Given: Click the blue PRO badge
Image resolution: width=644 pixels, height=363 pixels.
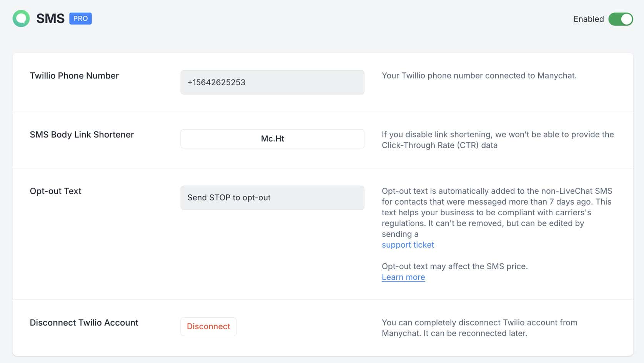Looking at the screenshot, I should click(x=80, y=18).
